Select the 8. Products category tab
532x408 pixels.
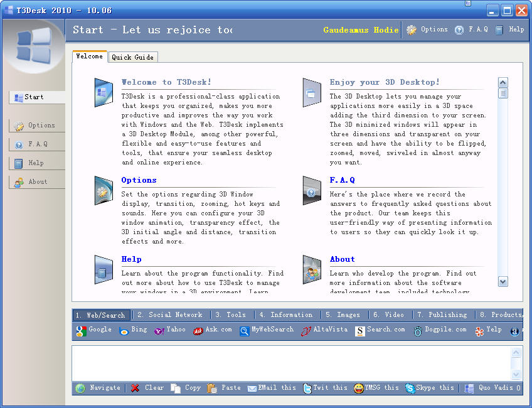click(501, 315)
